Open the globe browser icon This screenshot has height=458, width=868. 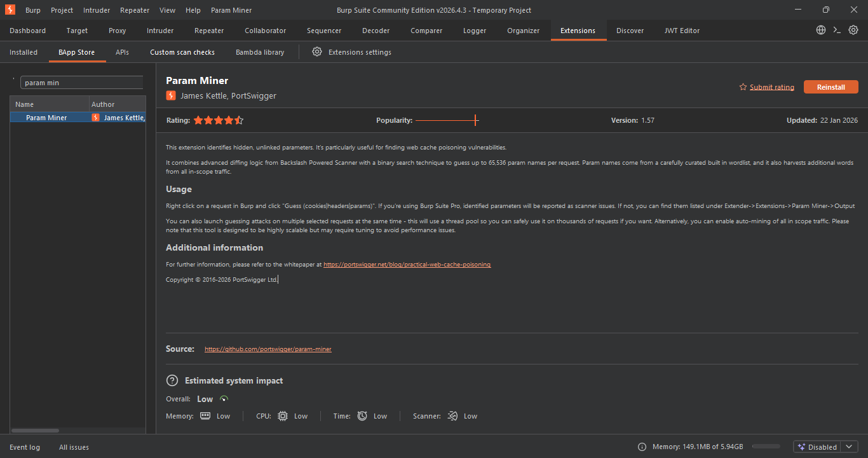point(821,30)
